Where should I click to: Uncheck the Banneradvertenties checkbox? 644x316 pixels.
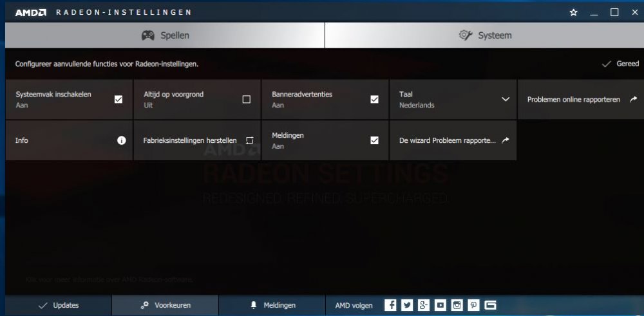click(374, 99)
